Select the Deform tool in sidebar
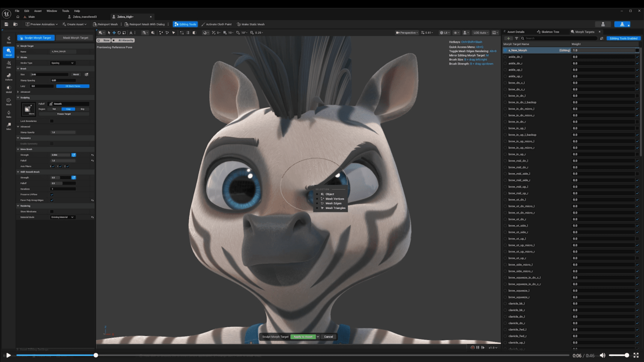644x362 pixels. tap(9, 77)
